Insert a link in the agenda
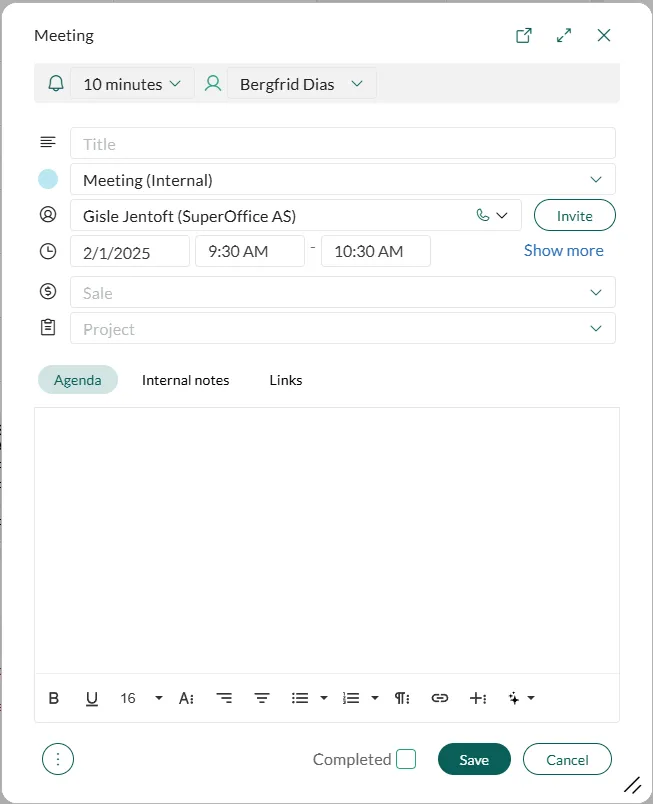Viewport: 653px width, 804px height. pos(440,698)
